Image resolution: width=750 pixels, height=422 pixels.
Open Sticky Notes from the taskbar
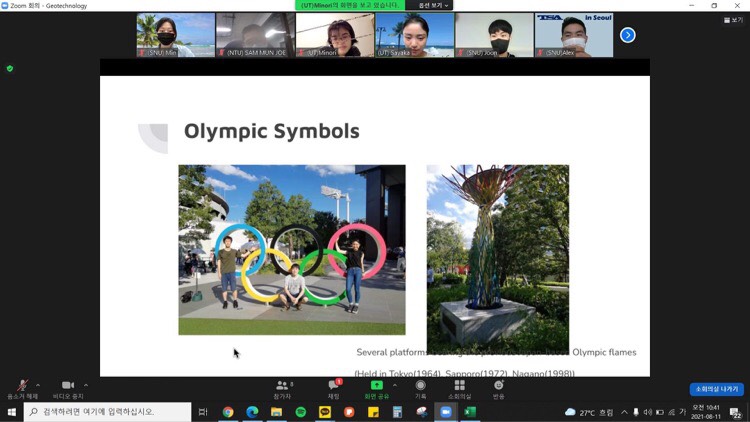coord(373,411)
